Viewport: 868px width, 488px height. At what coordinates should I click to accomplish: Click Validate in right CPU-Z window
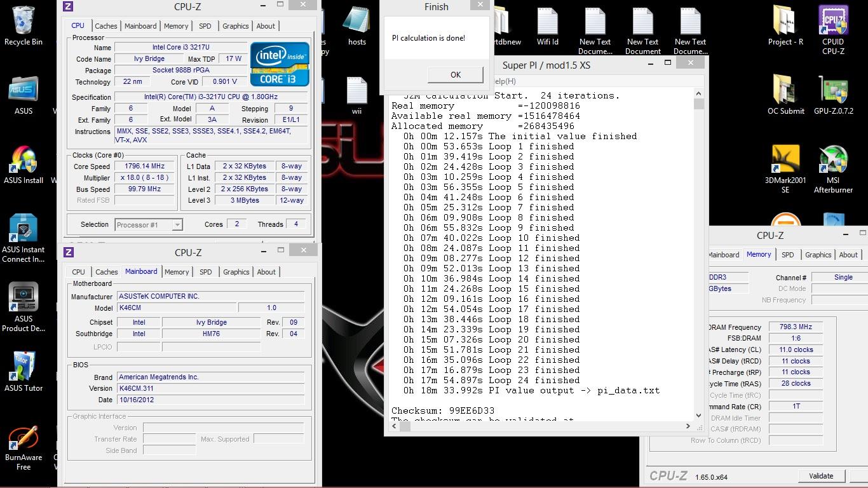(x=821, y=476)
